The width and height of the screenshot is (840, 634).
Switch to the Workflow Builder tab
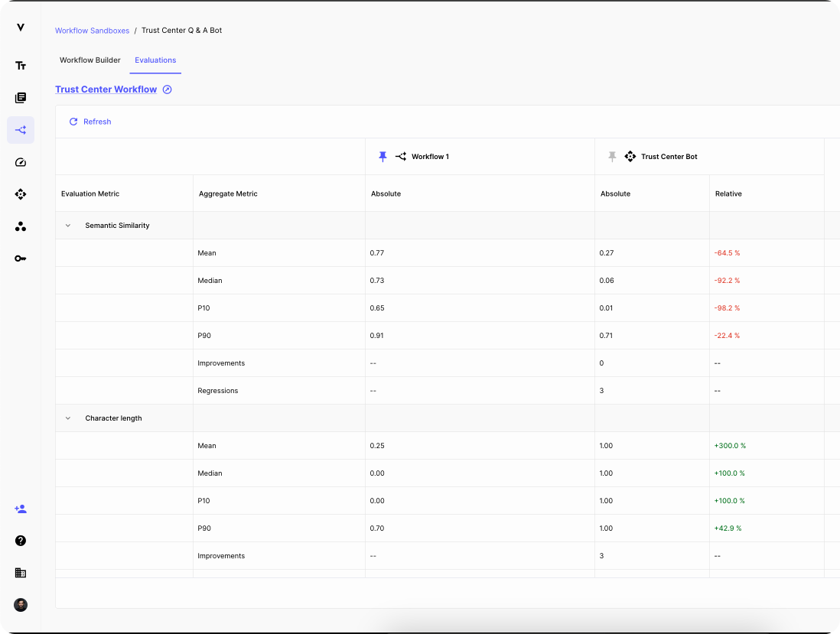point(90,60)
